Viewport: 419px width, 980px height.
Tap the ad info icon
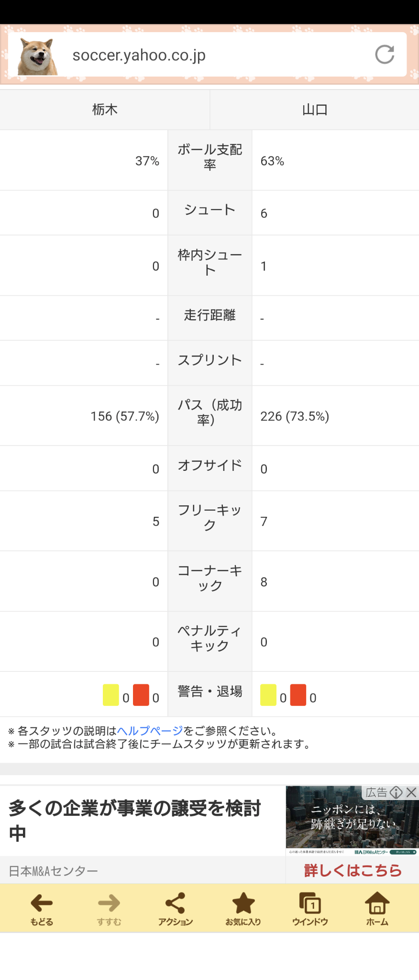pyautogui.click(x=396, y=792)
